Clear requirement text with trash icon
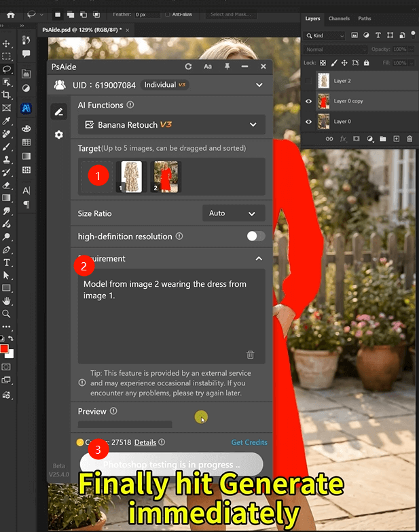419x532 pixels. coord(250,355)
